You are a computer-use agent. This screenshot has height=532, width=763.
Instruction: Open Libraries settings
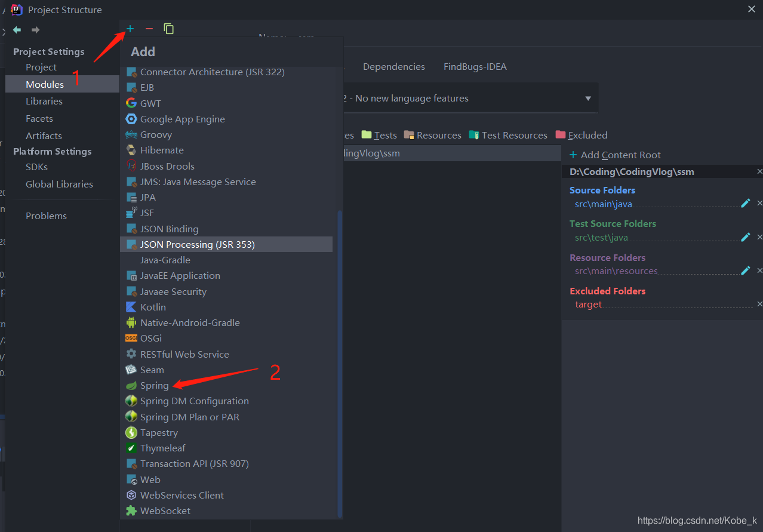point(44,102)
